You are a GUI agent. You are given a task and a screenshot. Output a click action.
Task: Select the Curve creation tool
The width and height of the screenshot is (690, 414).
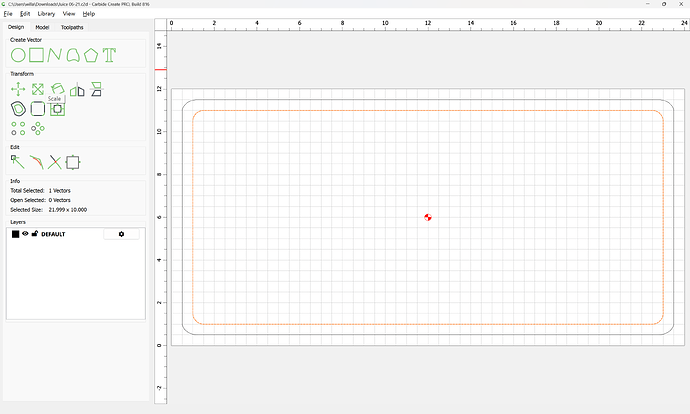click(73, 55)
